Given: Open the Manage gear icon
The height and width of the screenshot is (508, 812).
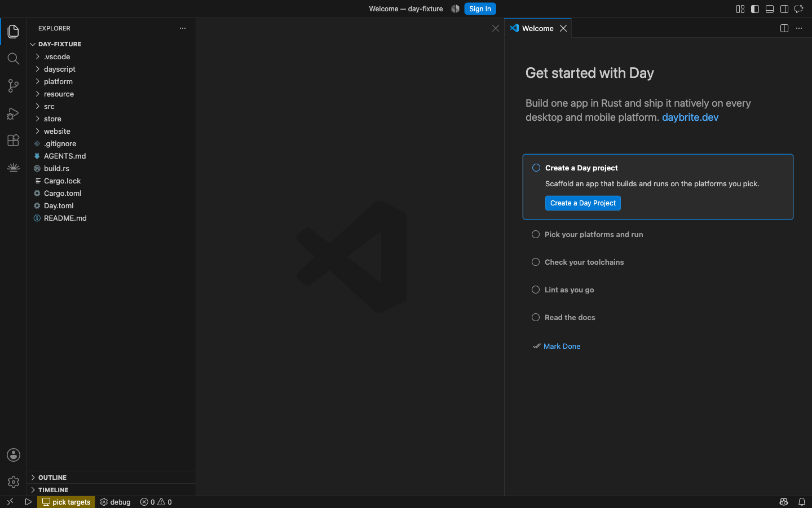Looking at the screenshot, I should (x=14, y=482).
